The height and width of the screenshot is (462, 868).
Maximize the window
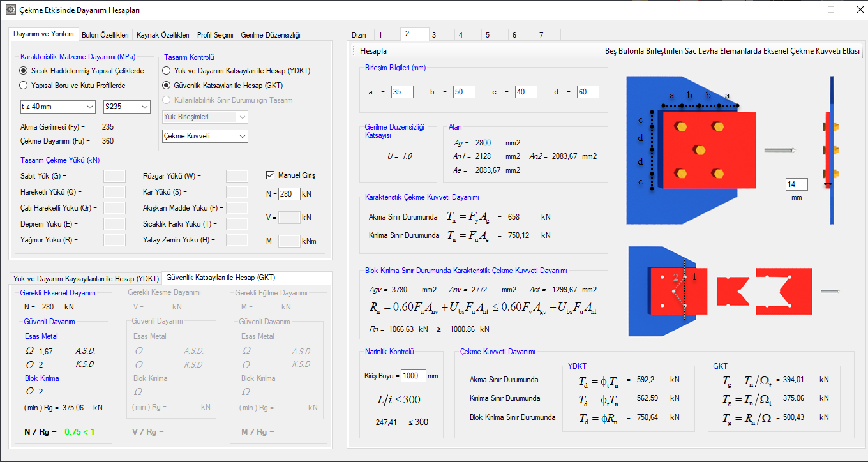(831, 10)
